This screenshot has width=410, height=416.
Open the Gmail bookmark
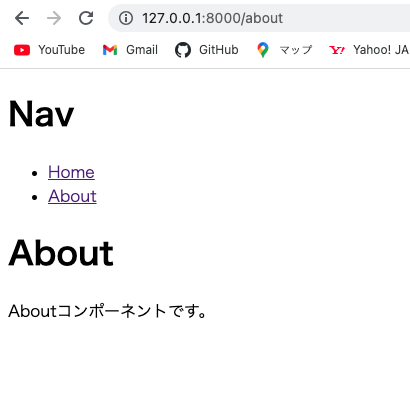pos(130,50)
